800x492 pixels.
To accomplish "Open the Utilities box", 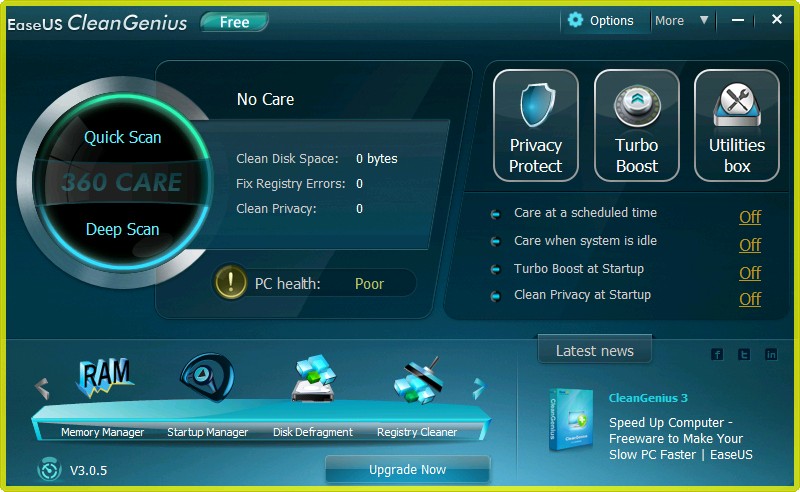I will click(x=737, y=126).
